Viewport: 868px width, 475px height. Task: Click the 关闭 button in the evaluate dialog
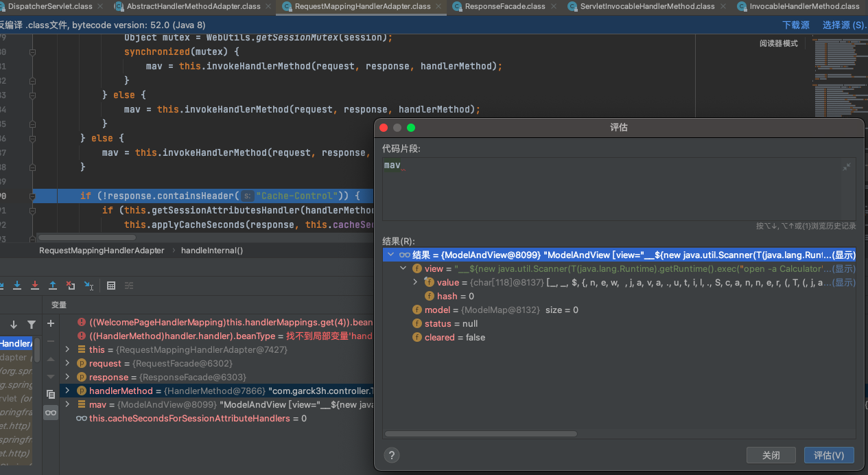[x=771, y=455]
